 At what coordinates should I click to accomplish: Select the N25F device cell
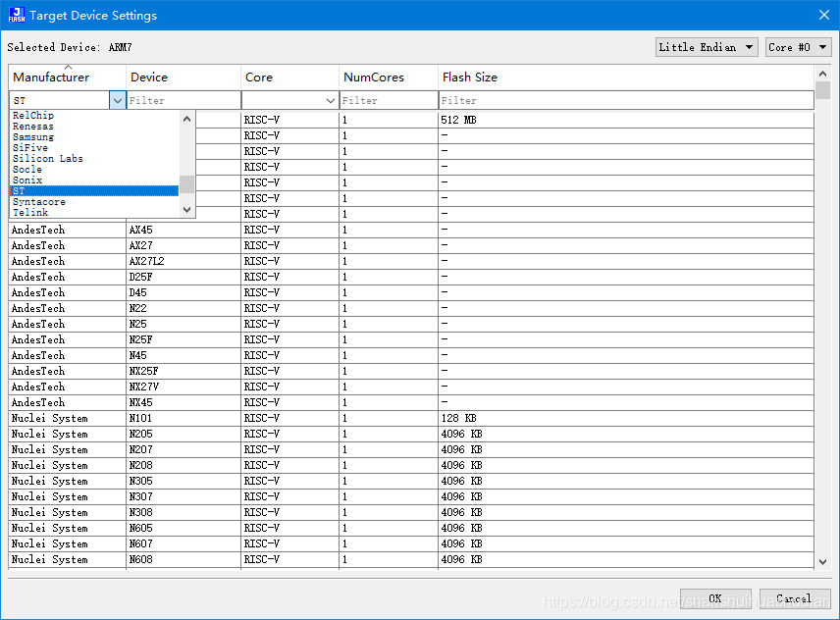click(x=184, y=339)
